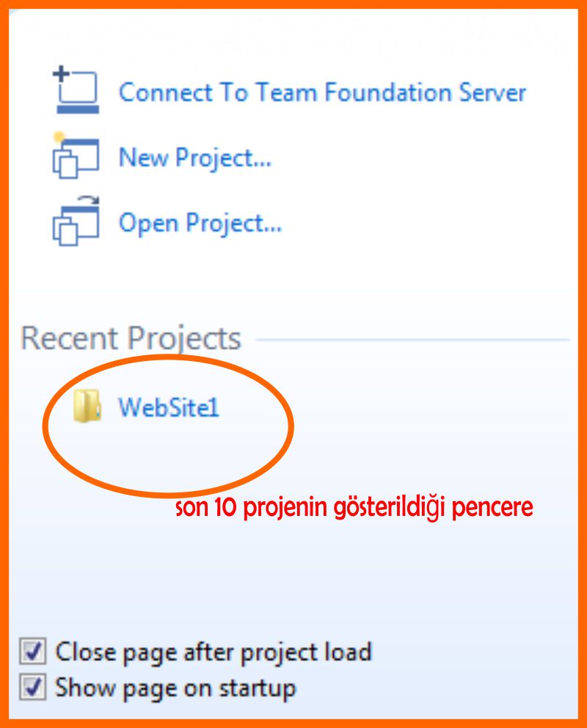587x728 pixels.
Task: Click the Team Foundation Server connect icon
Action: pyautogui.click(x=76, y=90)
